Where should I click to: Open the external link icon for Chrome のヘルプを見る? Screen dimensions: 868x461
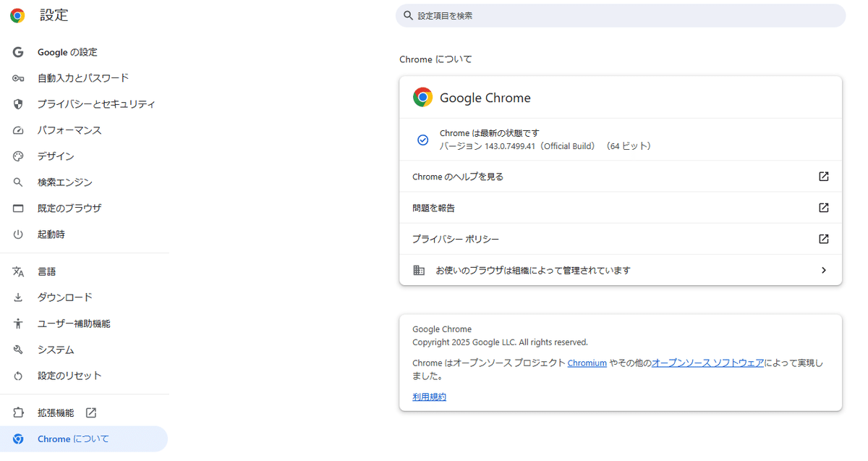pyautogui.click(x=823, y=176)
